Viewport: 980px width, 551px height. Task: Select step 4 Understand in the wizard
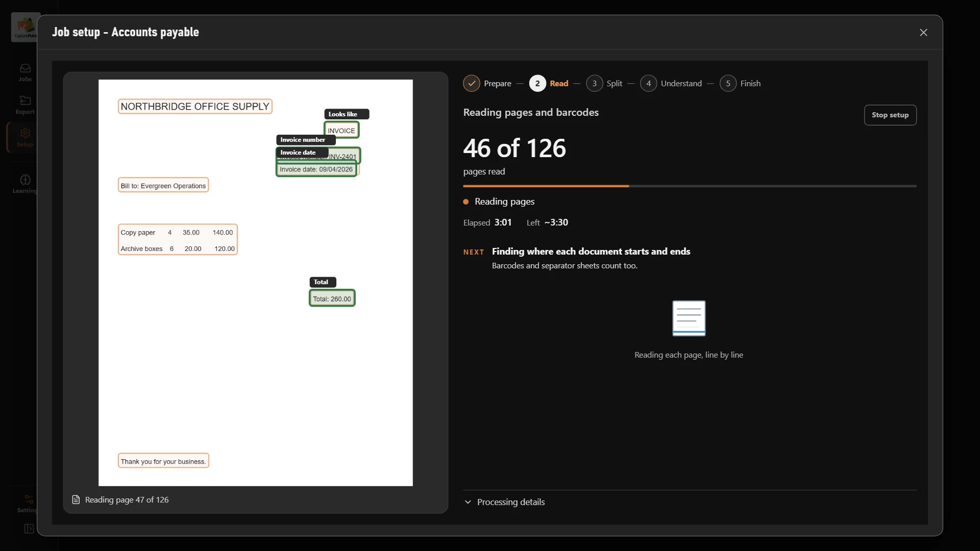click(671, 83)
